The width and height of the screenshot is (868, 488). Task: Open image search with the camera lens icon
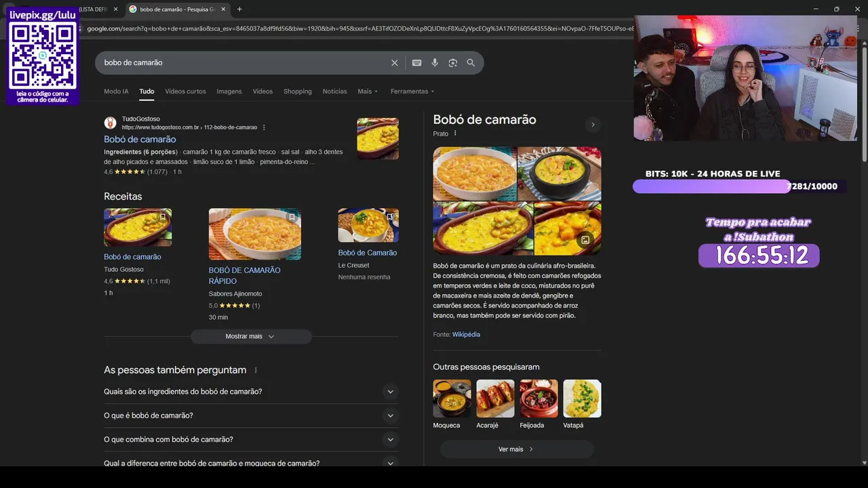point(453,62)
